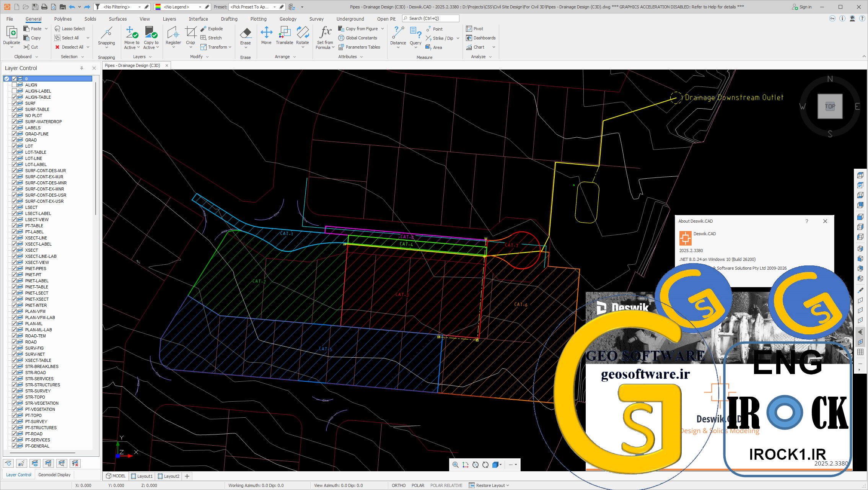Toggle POLAR in the status bar
868x490 pixels.
click(418, 485)
